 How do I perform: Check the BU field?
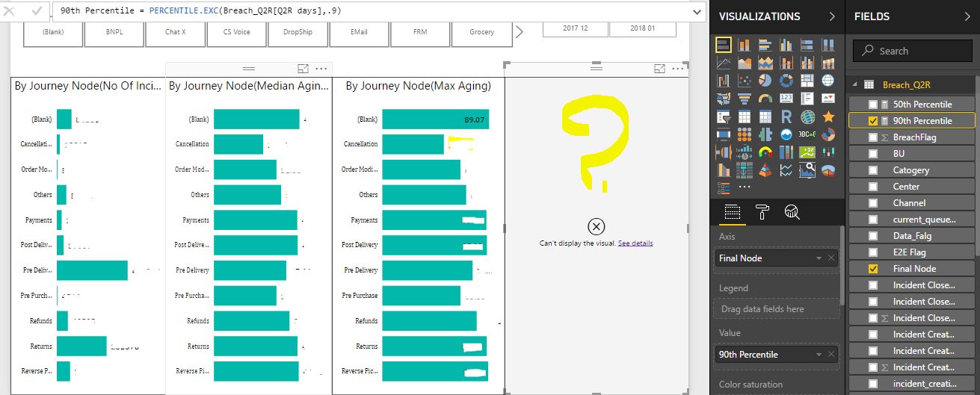pyautogui.click(x=873, y=154)
